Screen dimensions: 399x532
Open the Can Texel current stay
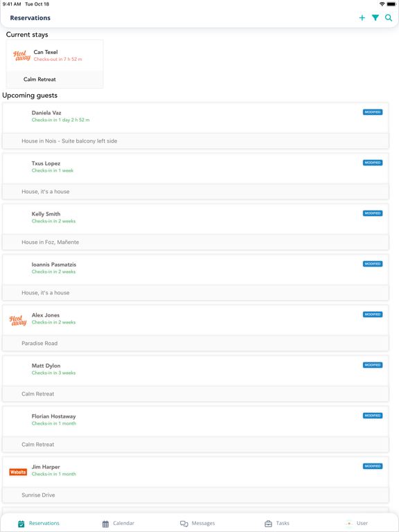tap(55, 64)
